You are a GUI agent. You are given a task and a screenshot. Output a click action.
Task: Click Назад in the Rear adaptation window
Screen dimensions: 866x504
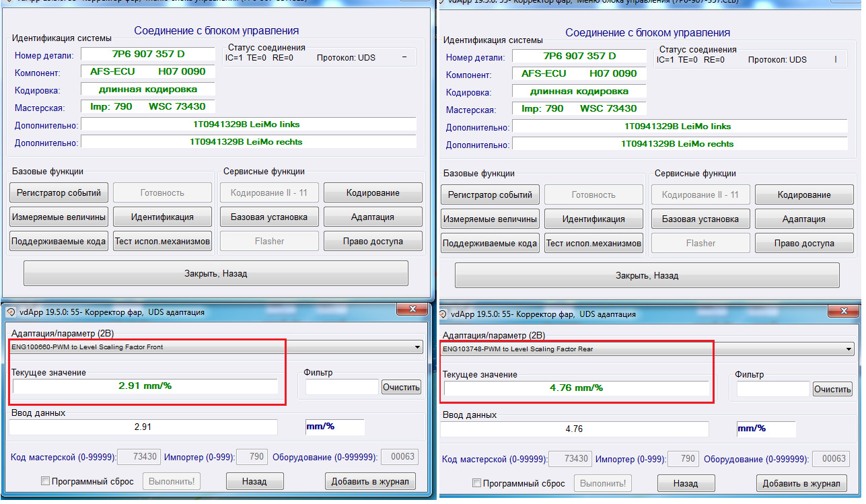686,484
